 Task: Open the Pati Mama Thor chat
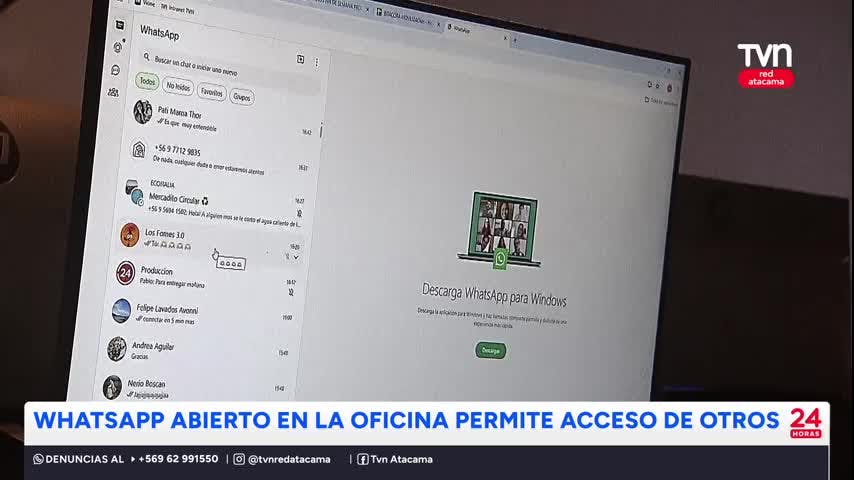coord(223,119)
